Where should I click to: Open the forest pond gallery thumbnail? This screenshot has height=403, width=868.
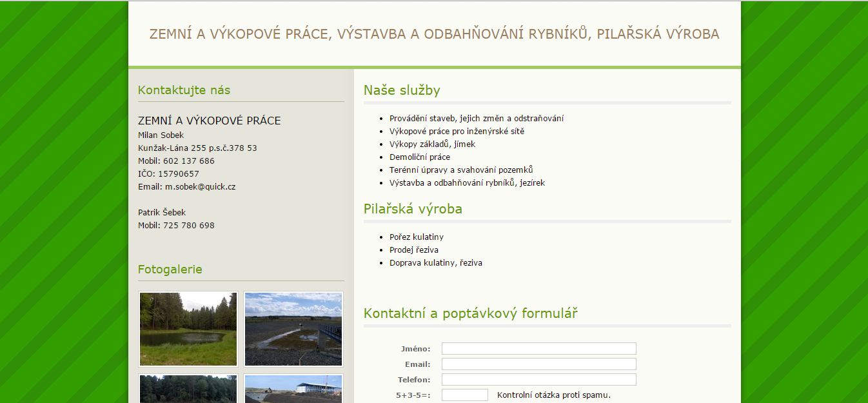(x=188, y=329)
